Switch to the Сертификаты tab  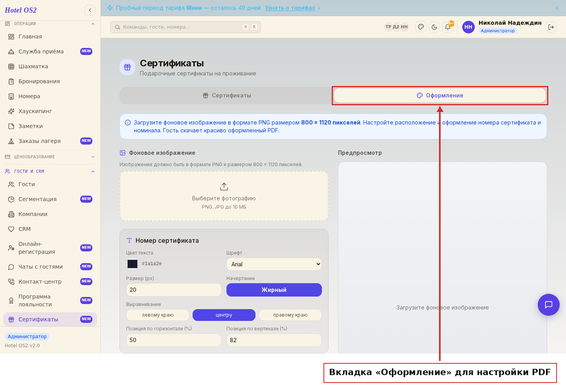(227, 95)
